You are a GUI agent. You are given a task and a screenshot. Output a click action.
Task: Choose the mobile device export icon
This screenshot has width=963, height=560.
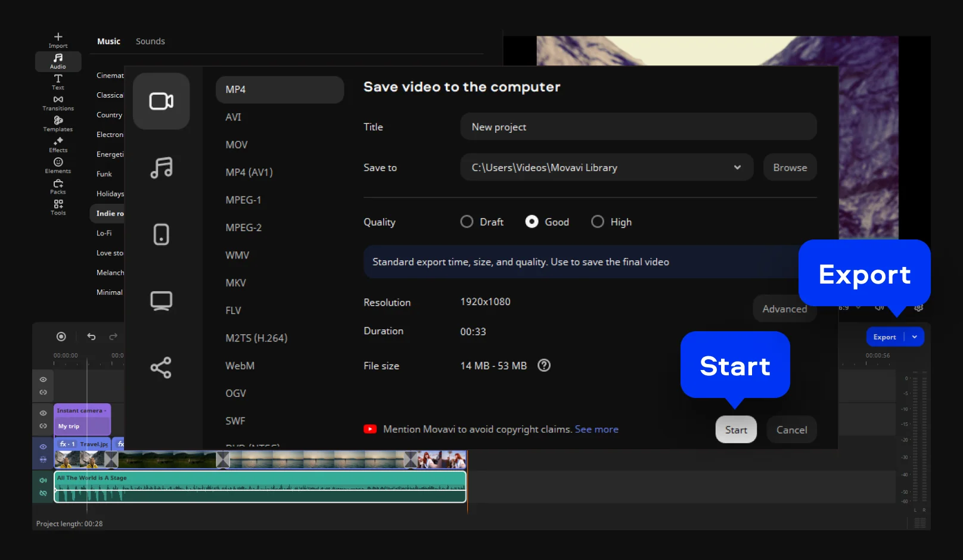tap(161, 235)
